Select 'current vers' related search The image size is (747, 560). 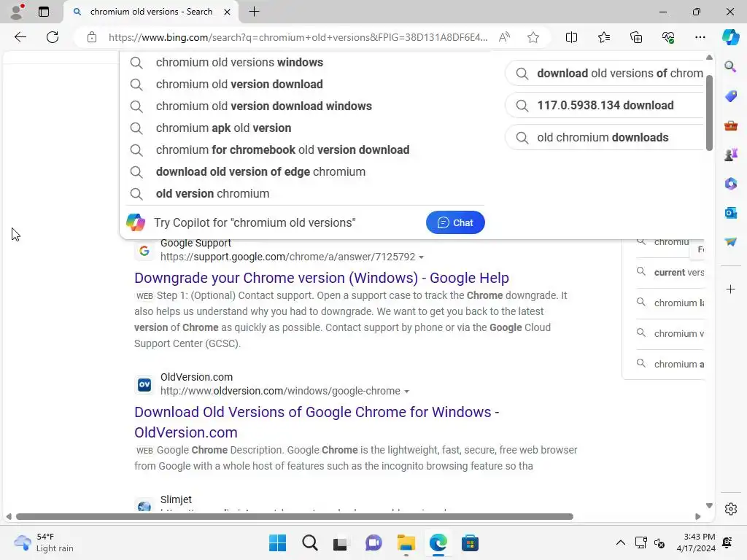pos(672,273)
